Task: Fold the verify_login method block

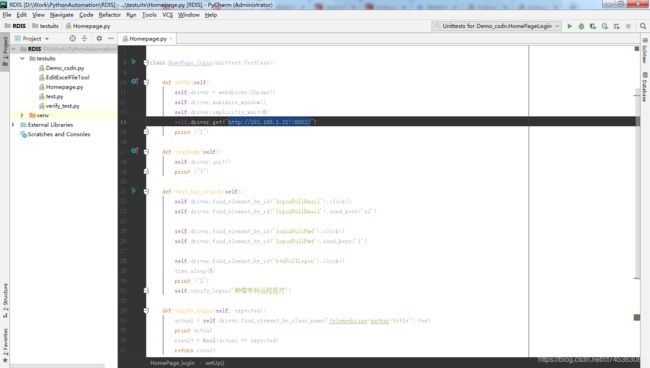Action: [x=146, y=310]
